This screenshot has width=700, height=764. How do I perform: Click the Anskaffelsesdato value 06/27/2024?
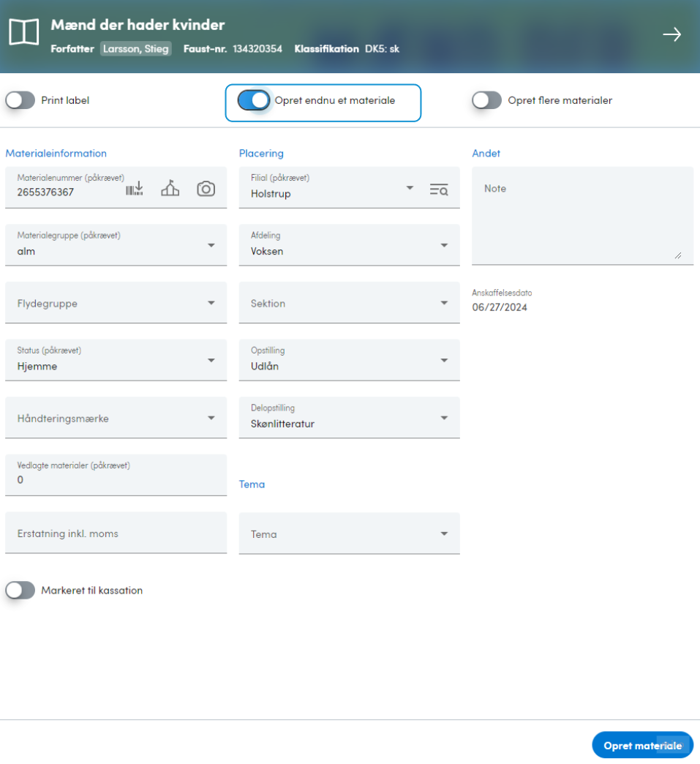500,307
